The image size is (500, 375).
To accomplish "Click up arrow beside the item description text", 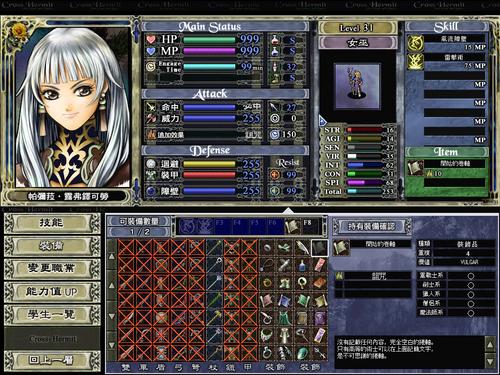I will (x=489, y=345).
